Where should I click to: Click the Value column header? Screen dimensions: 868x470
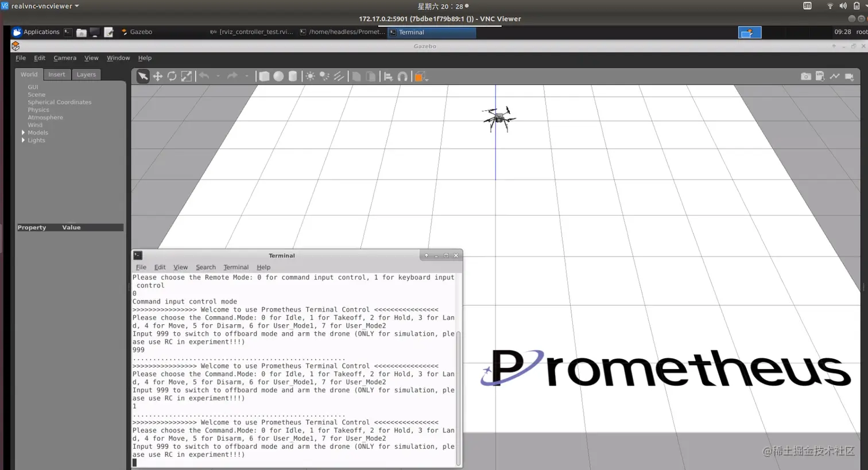[71, 228]
